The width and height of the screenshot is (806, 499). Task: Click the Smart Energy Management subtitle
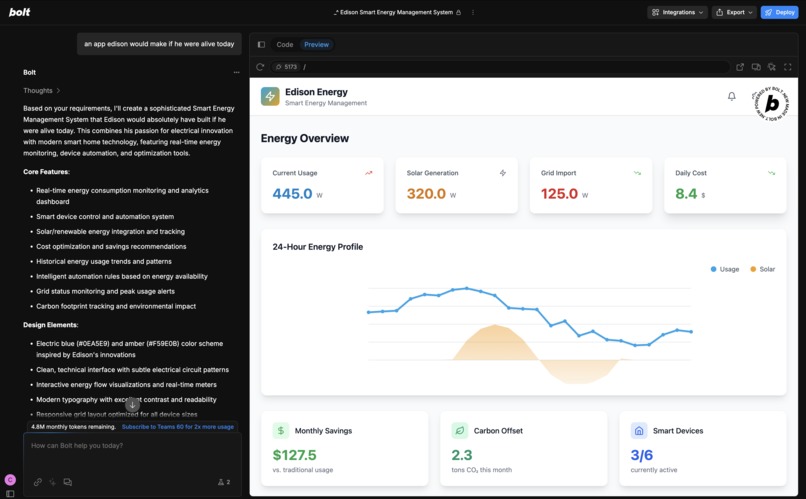click(x=326, y=103)
